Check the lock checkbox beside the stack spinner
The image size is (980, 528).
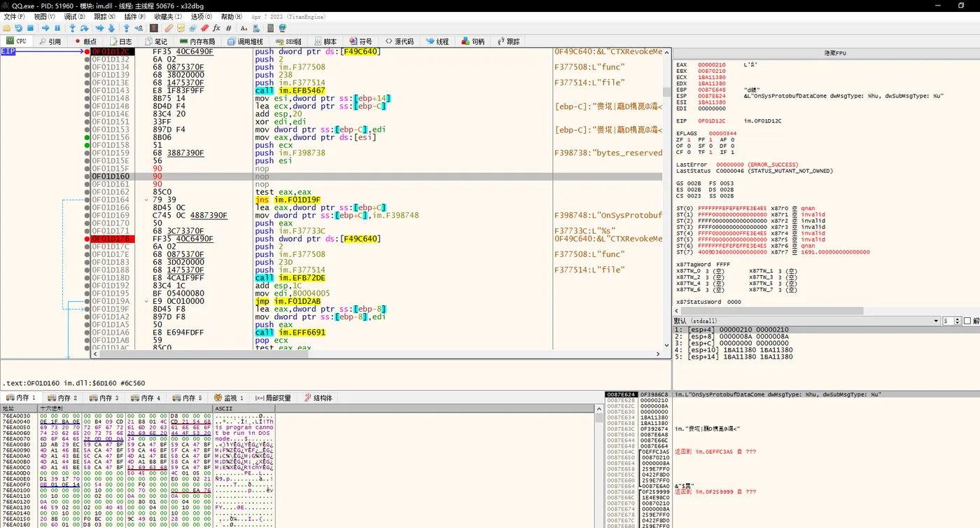tap(967, 321)
